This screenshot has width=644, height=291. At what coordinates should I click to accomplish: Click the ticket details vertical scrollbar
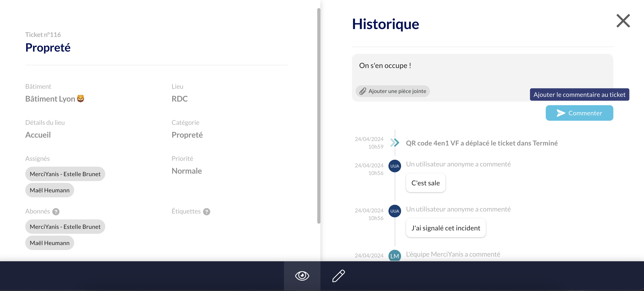pyautogui.click(x=318, y=115)
